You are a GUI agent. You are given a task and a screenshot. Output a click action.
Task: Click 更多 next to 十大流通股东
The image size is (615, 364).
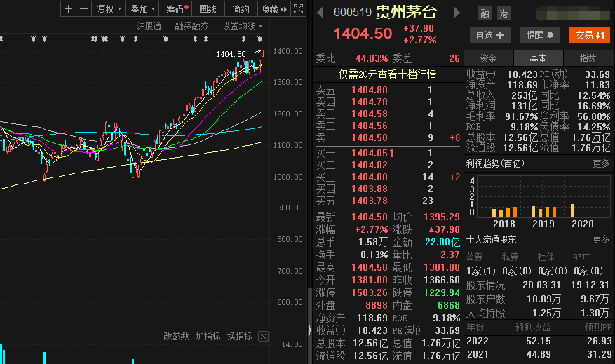(601, 239)
